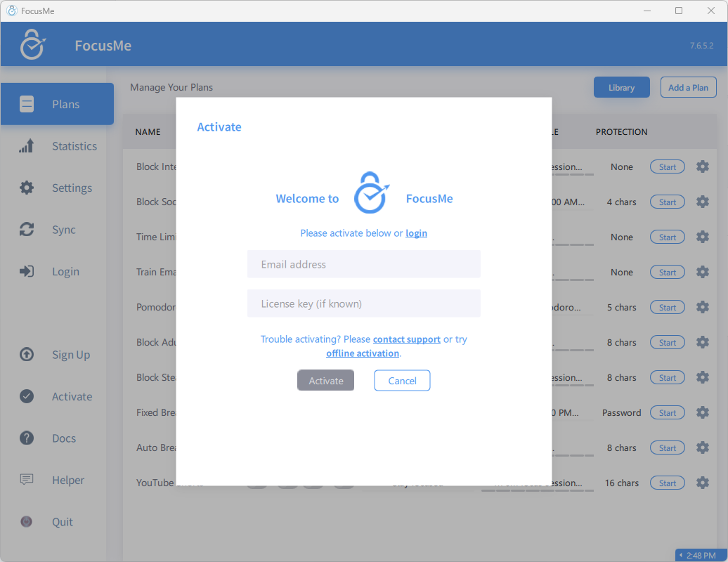Open the offline activation link
The height and width of the screenshot is (562, 728).
point(363,353)
